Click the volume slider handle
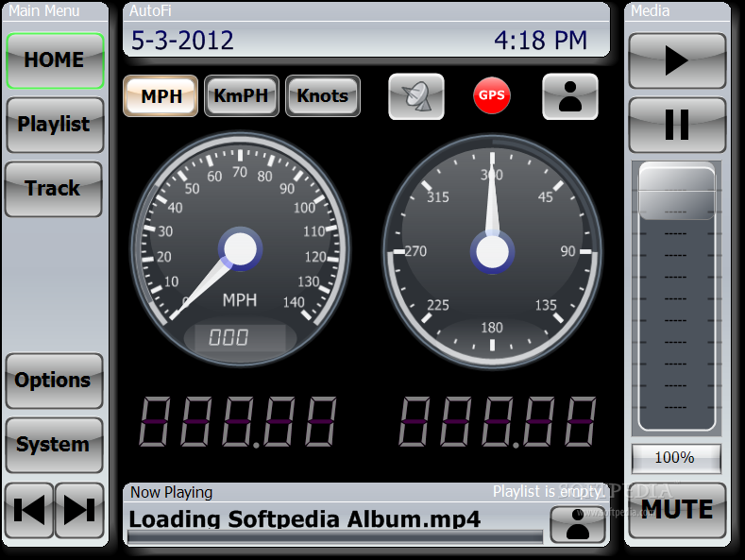The width and height of the screenshot is (745, 560). click(677, 191)
